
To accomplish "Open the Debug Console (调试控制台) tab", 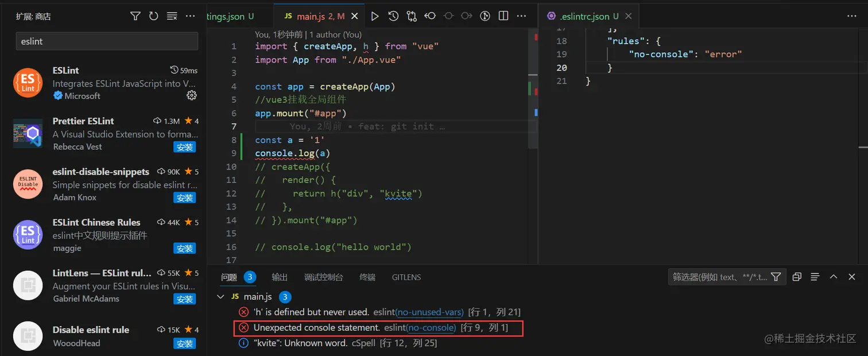I will coord(324,277).
